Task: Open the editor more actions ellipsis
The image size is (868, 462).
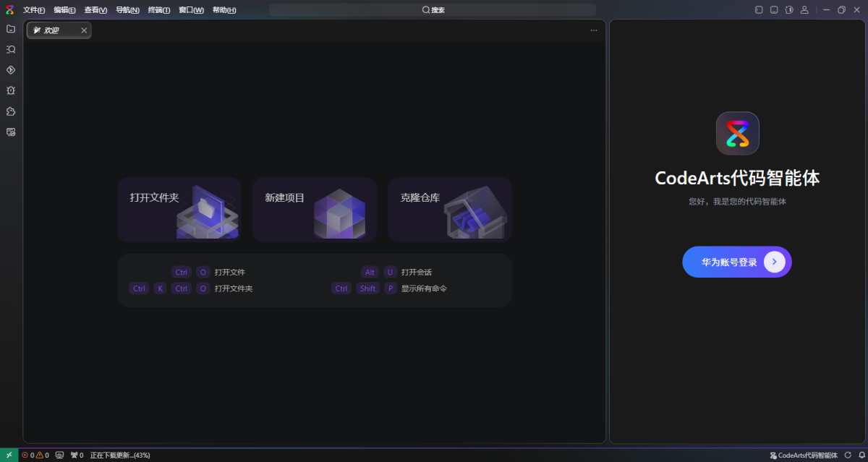Action: (x=594, y=30)
